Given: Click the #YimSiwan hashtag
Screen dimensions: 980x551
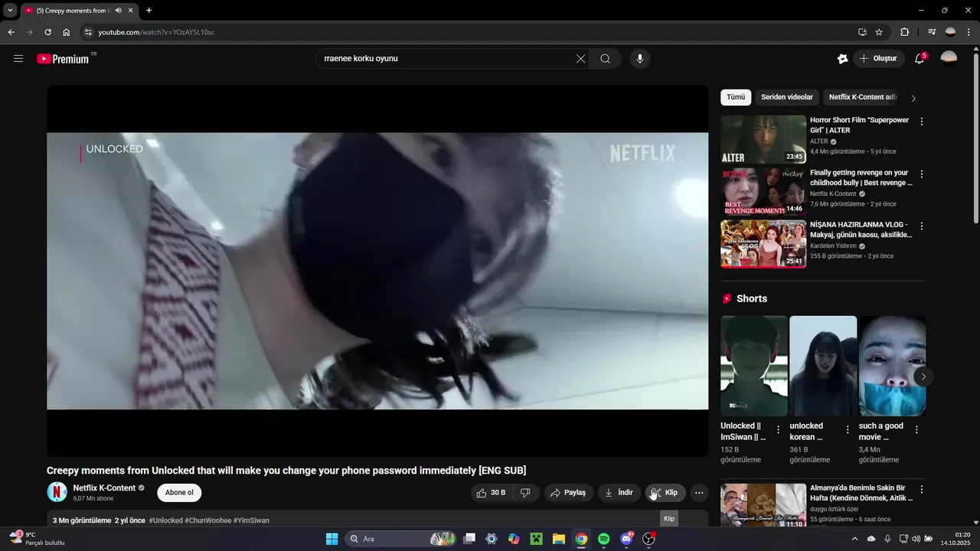Looking at the screenshot, I should [251, 520].
